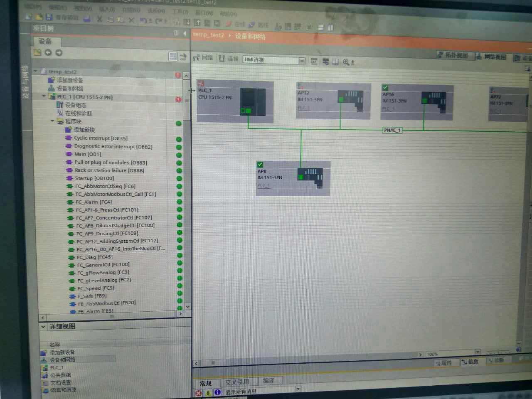Open the show all messages dropdown
This screenshot has height=399, width=532.
pos(298,389)
